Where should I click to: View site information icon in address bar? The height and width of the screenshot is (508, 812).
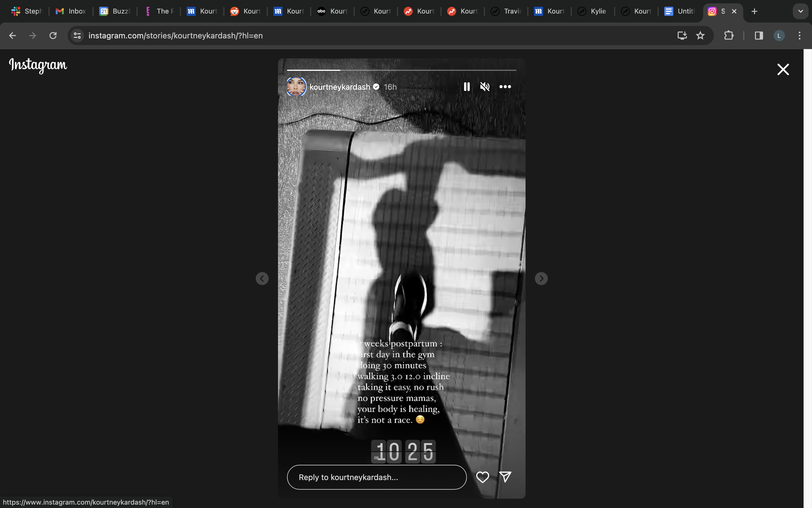click(77, 36)
